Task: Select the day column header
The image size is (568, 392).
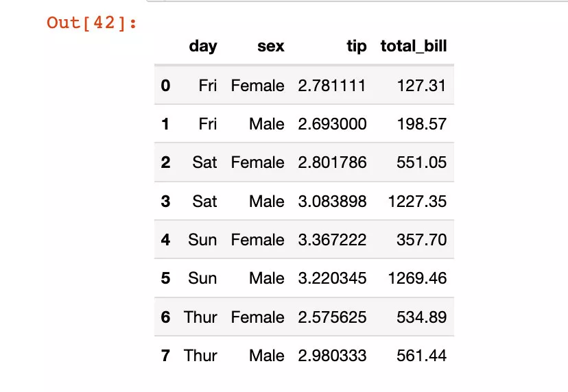Action: tap(203, 47)
